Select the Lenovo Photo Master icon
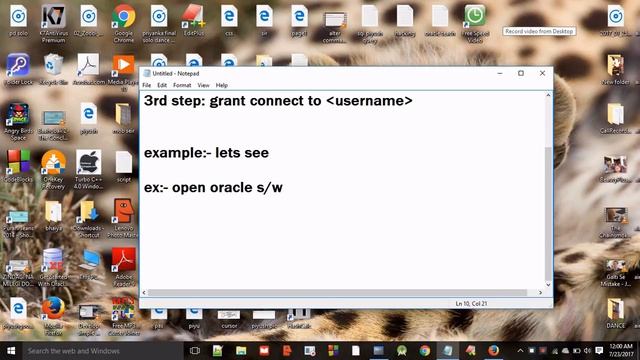This screenshot has width=640, height=360. [x=124, y=218]
